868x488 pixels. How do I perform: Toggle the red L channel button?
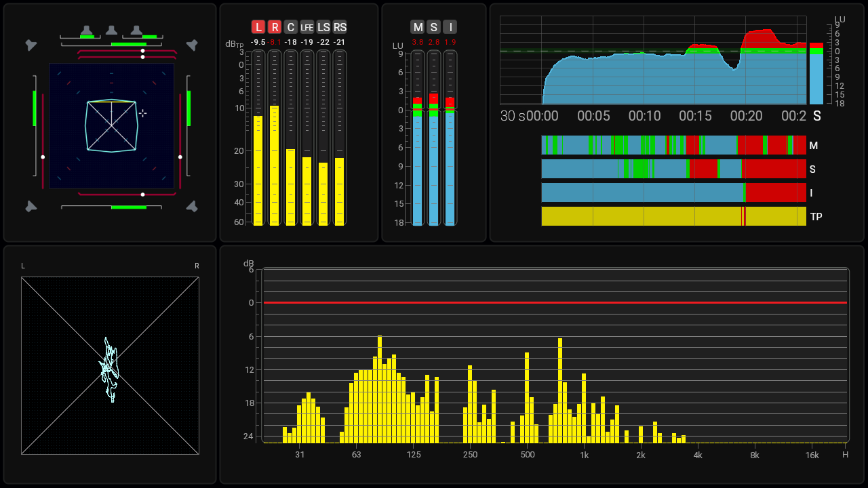(258, 27)
